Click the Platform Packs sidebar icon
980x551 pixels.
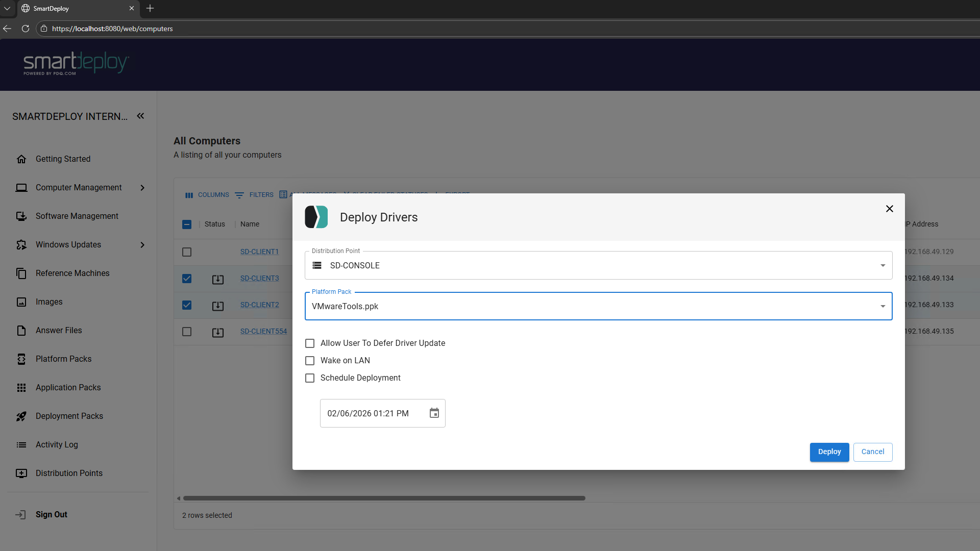pyautogui.click(x=21, y=359)
